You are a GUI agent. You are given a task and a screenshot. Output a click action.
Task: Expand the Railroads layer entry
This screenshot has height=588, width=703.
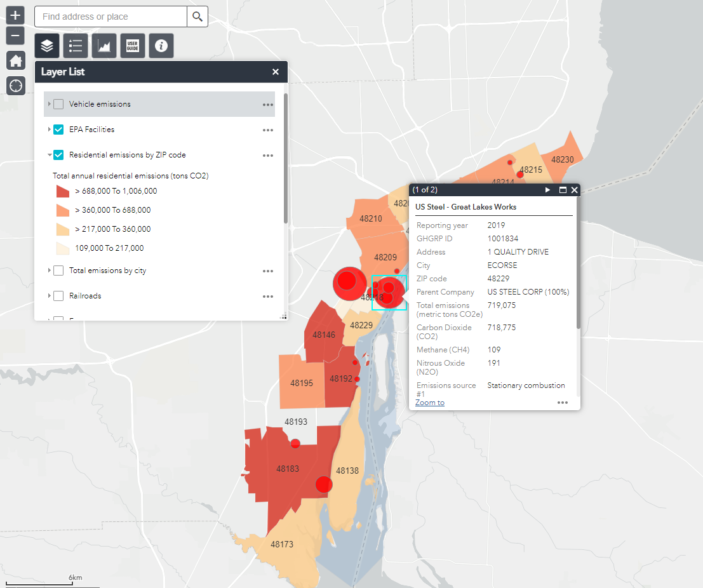click(x=49, y=296)
